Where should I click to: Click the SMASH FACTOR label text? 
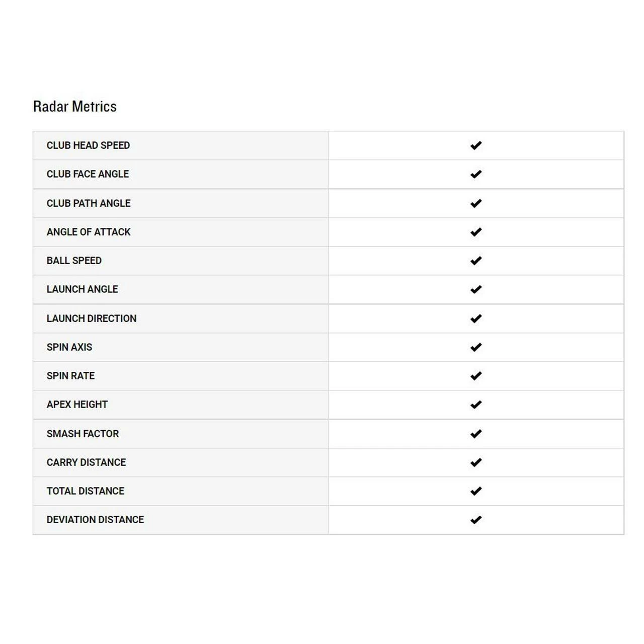coord(83,434)
